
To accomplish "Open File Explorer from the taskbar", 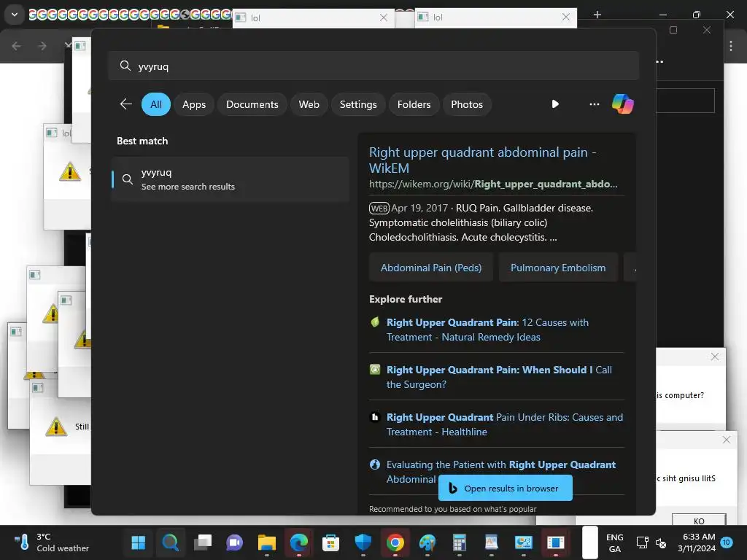I will (x=267, y=542).
